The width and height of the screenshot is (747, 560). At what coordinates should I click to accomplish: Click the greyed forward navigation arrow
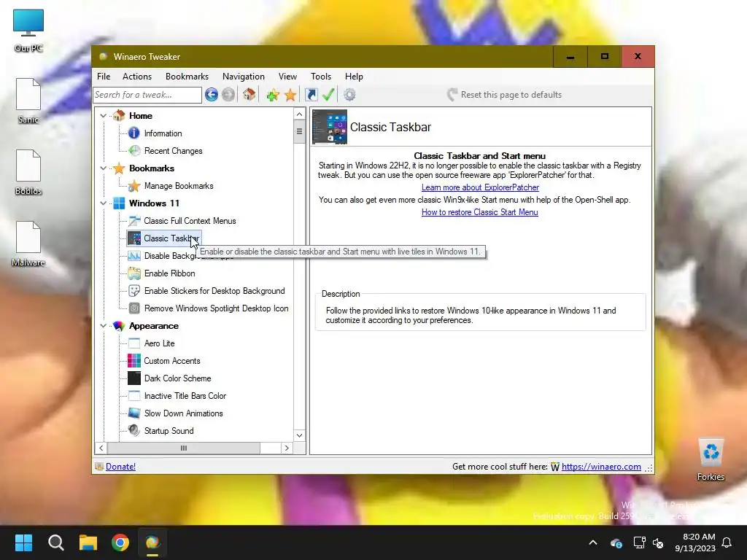[228, 95]
